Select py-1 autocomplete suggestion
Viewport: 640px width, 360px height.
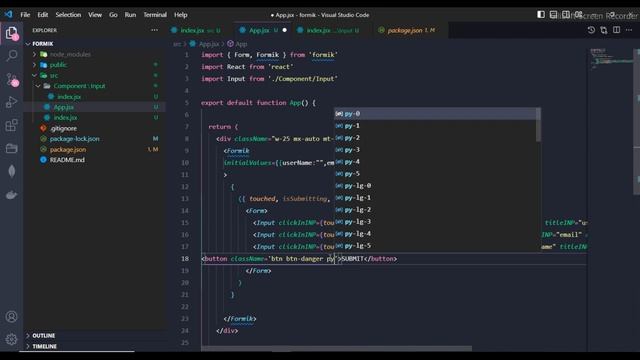(x=436, y=126)
